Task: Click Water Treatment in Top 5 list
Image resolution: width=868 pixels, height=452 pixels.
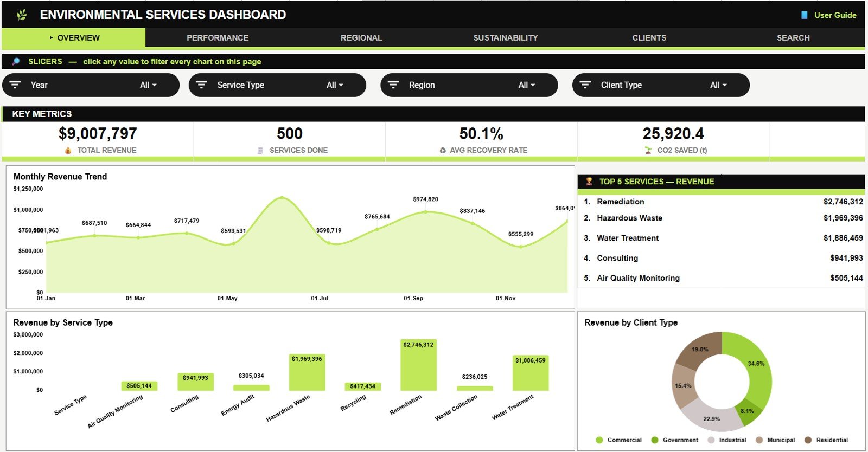Action: 628,238
